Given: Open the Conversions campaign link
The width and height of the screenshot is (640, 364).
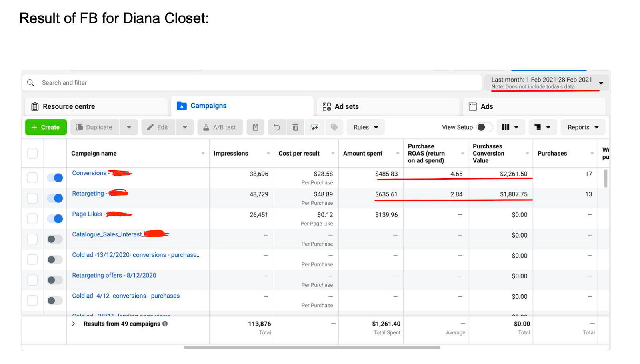Looking at the screenshot, I should point(102,173).
